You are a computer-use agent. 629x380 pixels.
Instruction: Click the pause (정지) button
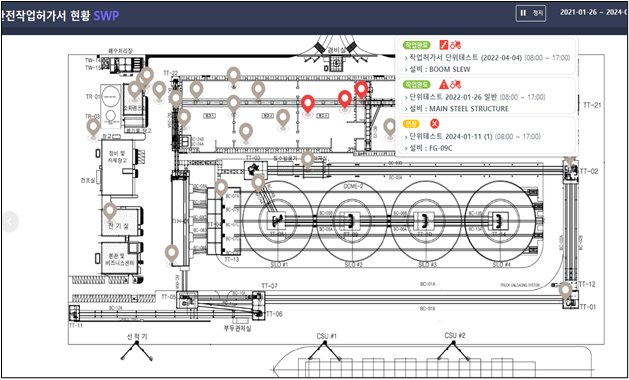point(530,13)
